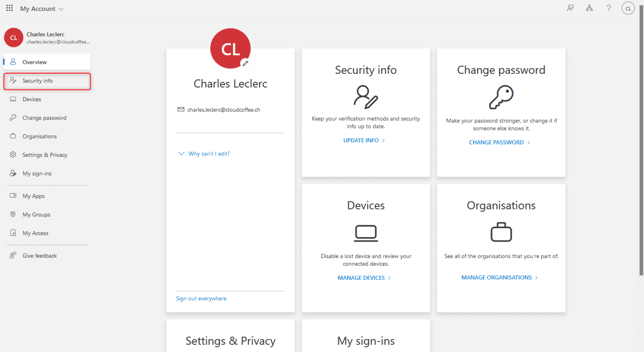The width and height of the screenshot is (644, 352).
Task: Select the Devices sidebar icon
Action: click(14, 99)
